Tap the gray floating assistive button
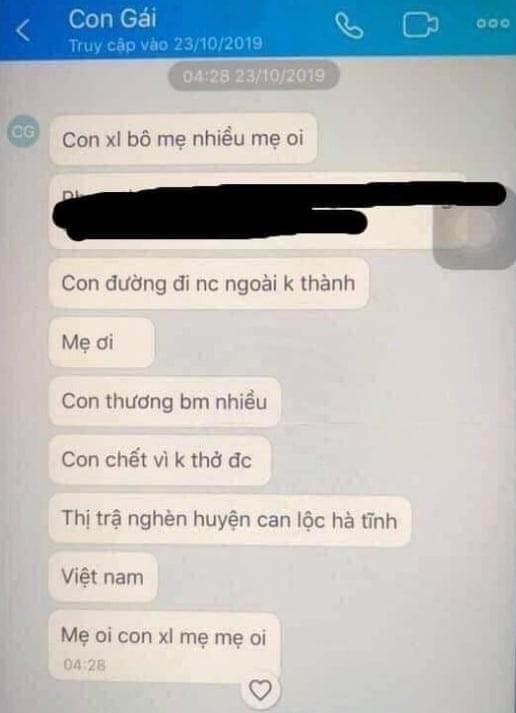516x713 pixels. click(474, 231)
